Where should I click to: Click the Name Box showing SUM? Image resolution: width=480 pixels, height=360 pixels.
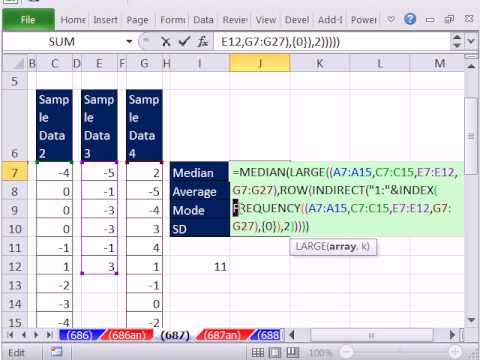coord(63,42)
